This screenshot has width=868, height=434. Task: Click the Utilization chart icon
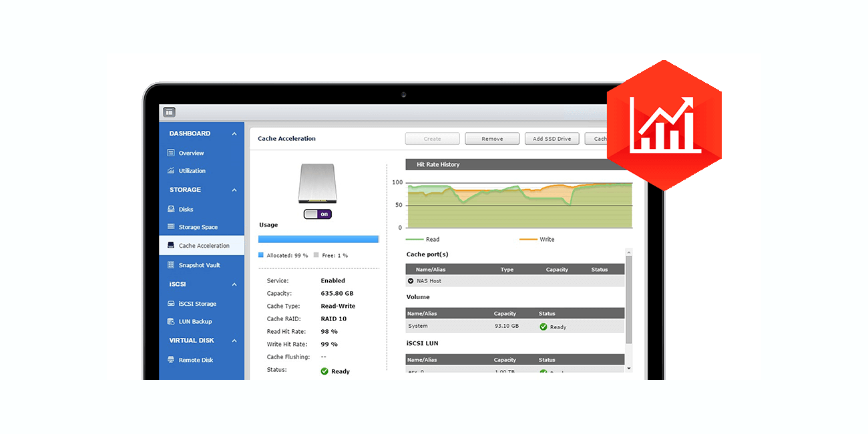coord(171,171)
